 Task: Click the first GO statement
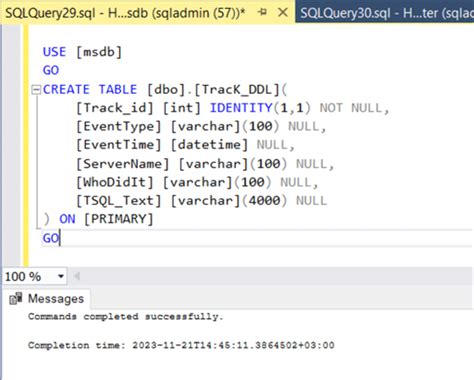[x=51, y=70]
